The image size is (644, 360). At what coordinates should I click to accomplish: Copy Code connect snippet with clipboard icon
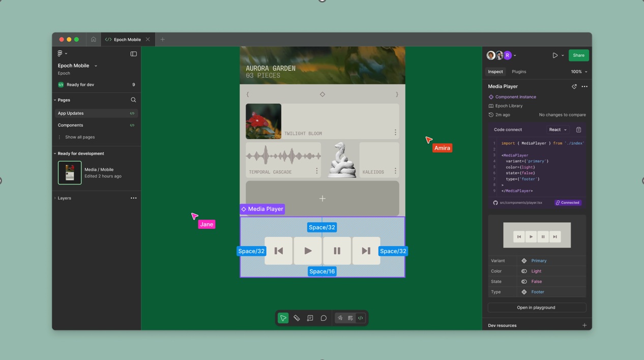coord(578,130)
